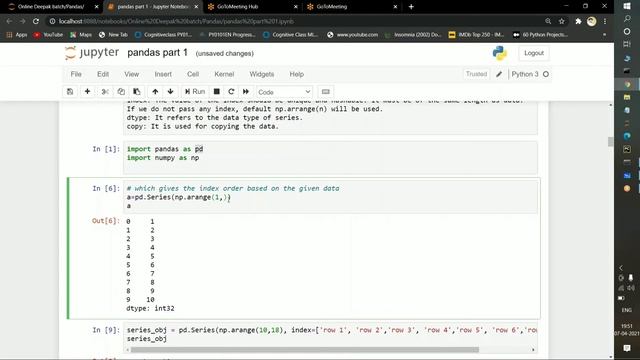Screen dimensions: 640x360
Task: Click the Logout button
Action: coord(534,53)
